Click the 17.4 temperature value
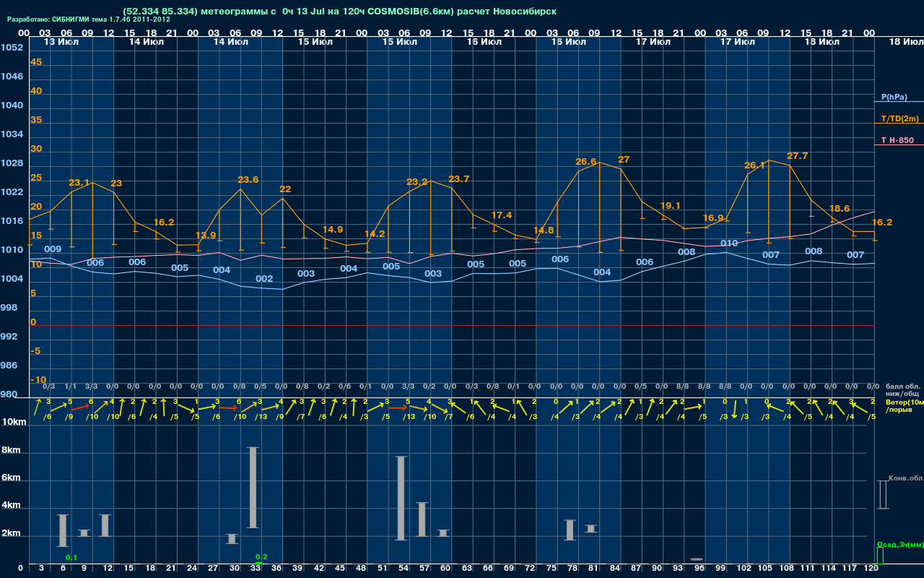This screenshot has height=578, width=924. [502, 215]
